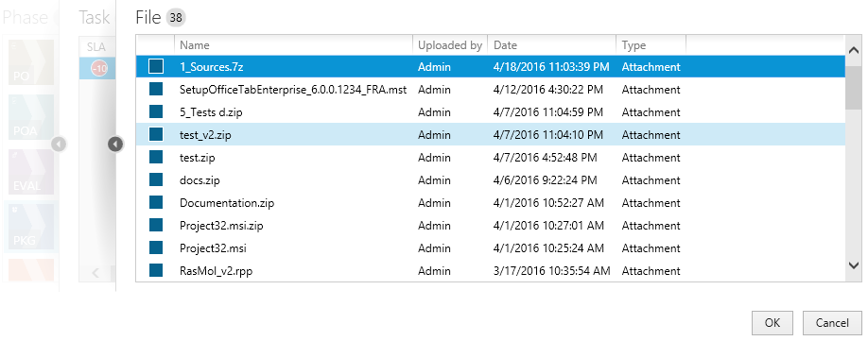Open the EVAL phase tile

click(30, 172)
